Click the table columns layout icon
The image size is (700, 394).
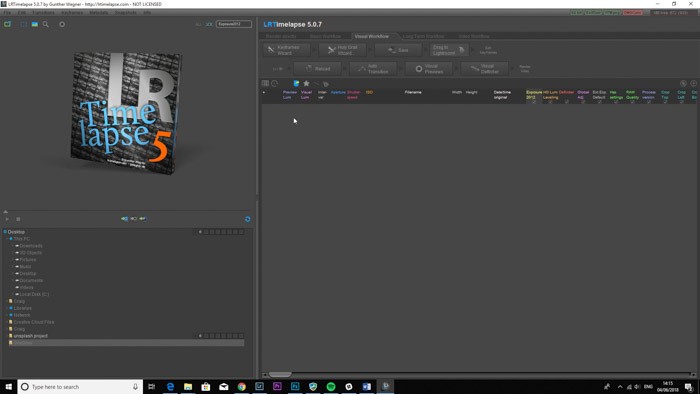pos(265,83)
